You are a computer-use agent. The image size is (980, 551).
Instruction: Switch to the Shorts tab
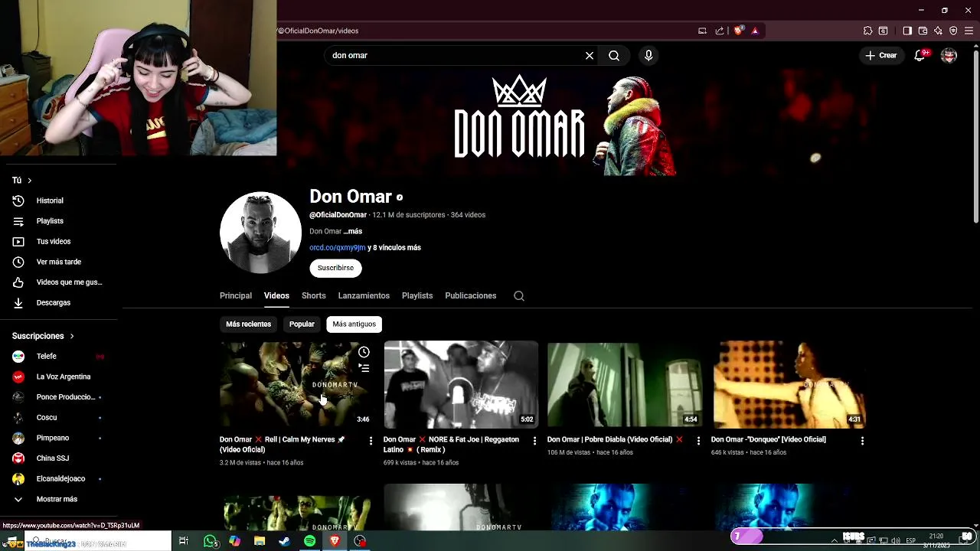pos(313,295)
